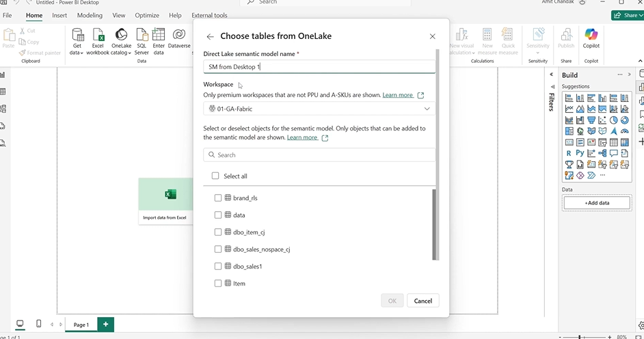644x339 pixels.
Task: Open the Share button dropdown
Action: [628, 15]
